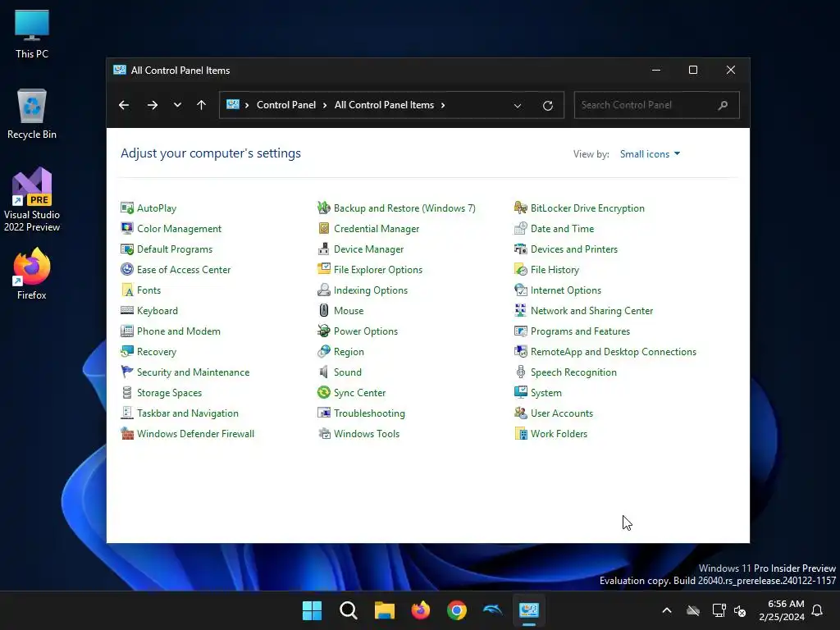The image size is (840, 630).
Task: Go up one level with Up arrow
Action: click(x=202, y=105)
